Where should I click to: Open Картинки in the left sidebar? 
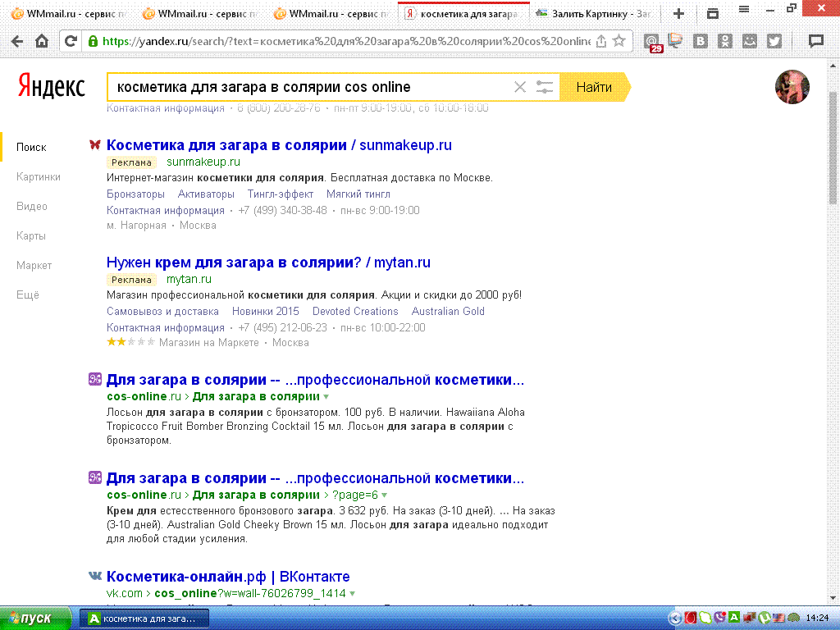pos(39,177)
